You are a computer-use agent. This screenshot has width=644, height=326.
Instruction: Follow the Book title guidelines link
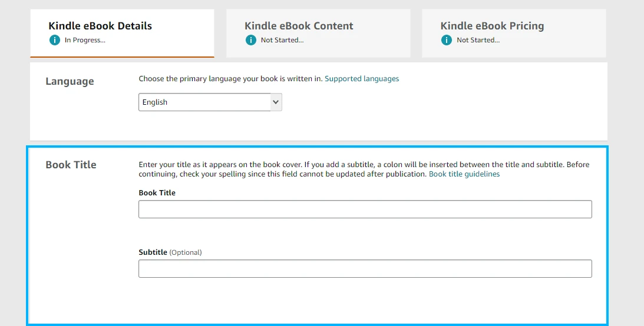[x=464, y=174]
